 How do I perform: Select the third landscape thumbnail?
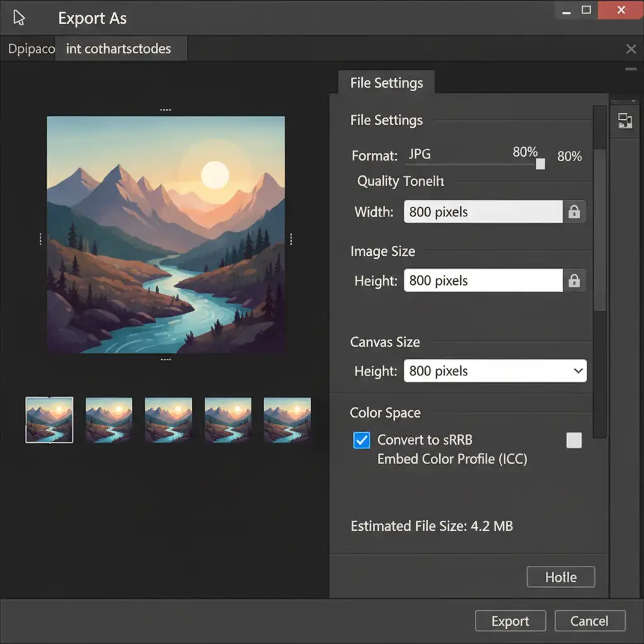pyautogui.click(x=168, y=419)
